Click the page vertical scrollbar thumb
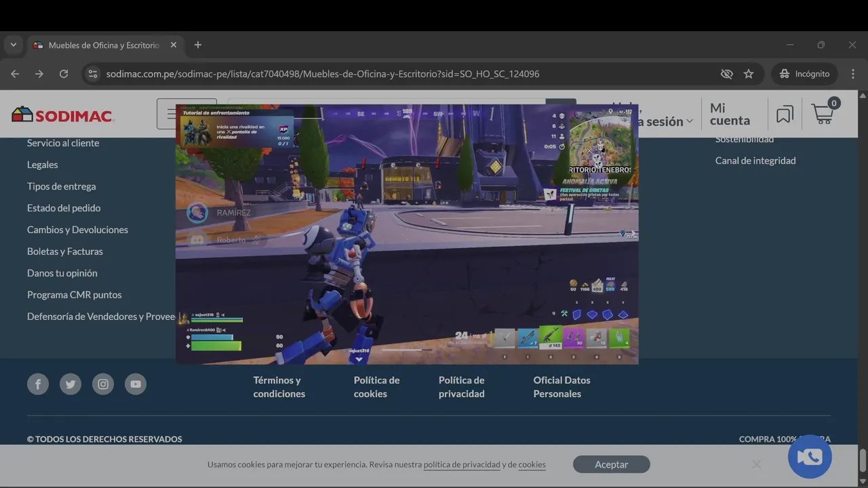The width and height of the screenshot is (868, 488). [x=863, y=461]
